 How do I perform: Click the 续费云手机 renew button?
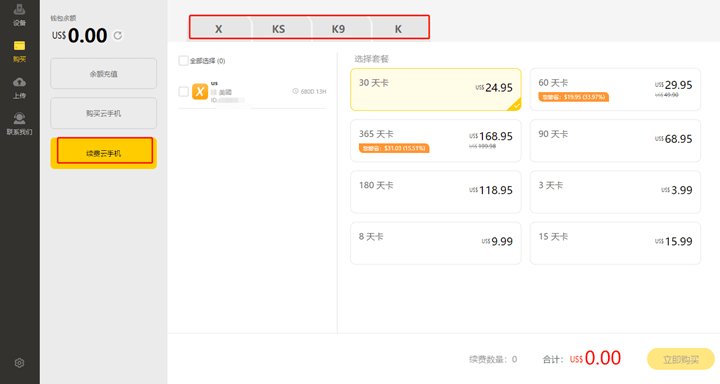coord(103,153)
